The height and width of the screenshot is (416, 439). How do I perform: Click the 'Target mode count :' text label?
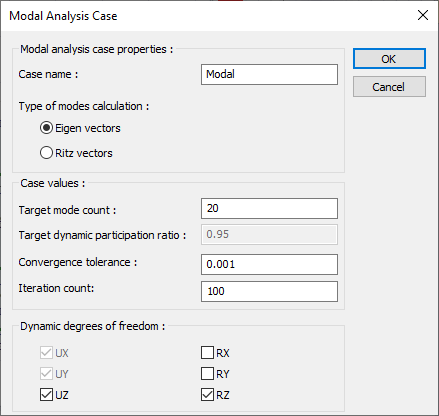coord(67,210)
